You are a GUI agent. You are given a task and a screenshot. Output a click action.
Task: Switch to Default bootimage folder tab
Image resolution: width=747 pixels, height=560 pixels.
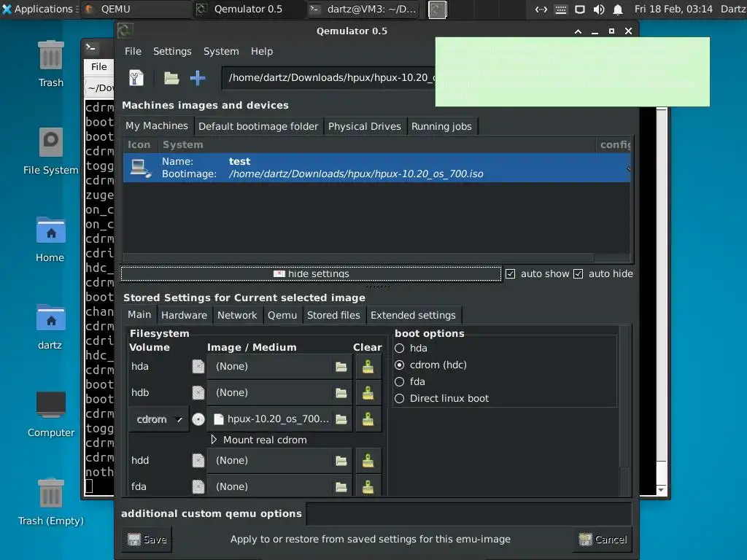pos(258,126)
